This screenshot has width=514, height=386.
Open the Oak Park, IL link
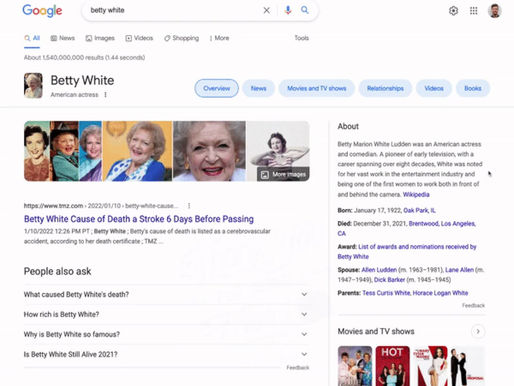pyautogui.click(x=419, y=210)
